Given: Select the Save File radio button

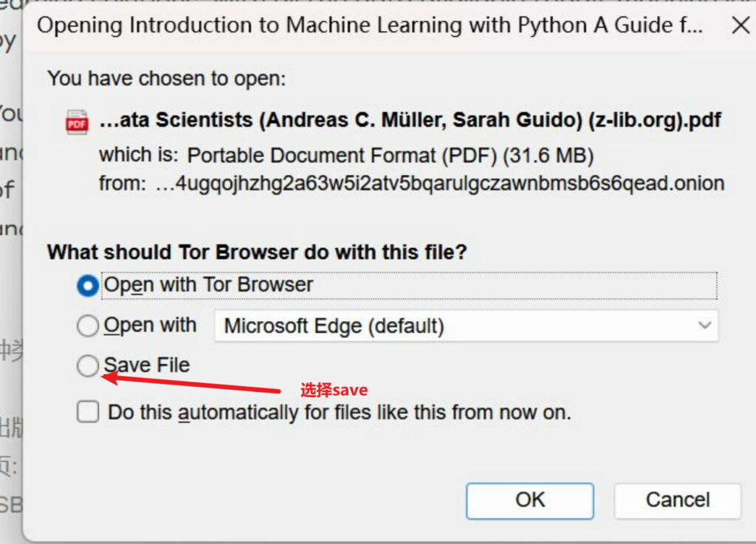Looking at the screenshot, I should (x=87, y=365).
